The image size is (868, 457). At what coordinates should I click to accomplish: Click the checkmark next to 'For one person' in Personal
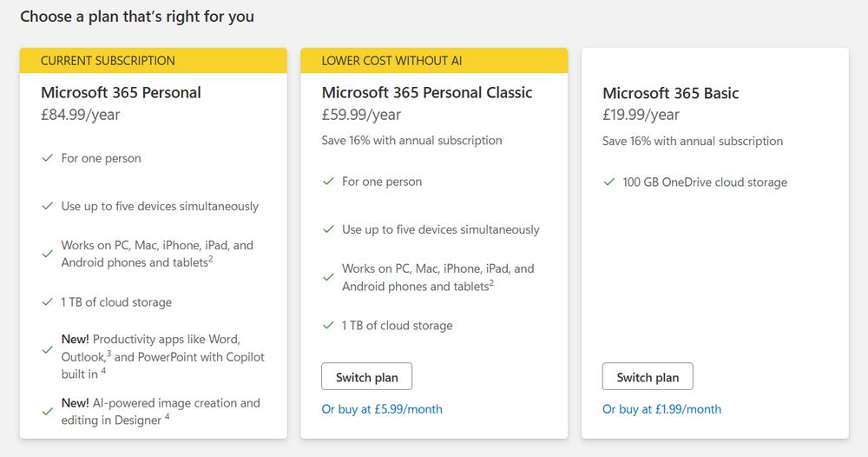click(x=48, y=158)
